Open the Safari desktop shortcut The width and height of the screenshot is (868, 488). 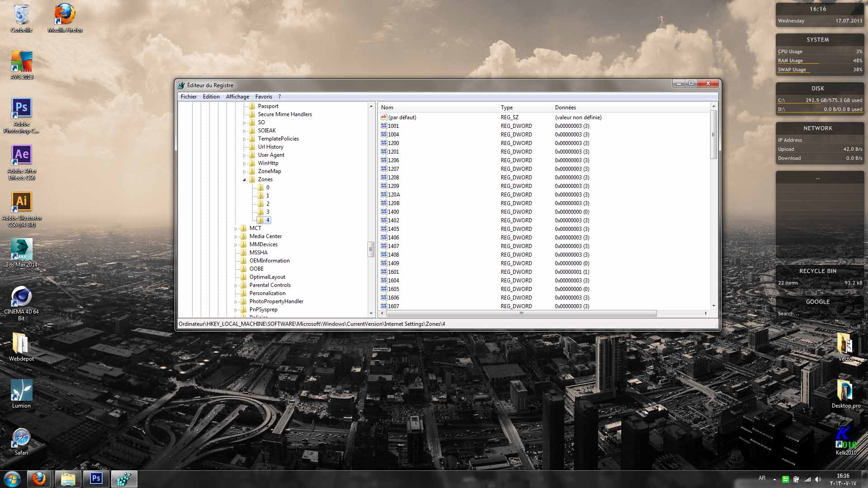pyautogui.click(x=21, y=441)
